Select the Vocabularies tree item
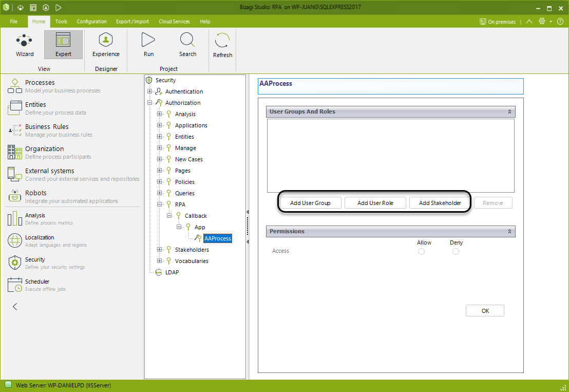This screenshot has height=392, width=569. [x=192, y=261]
